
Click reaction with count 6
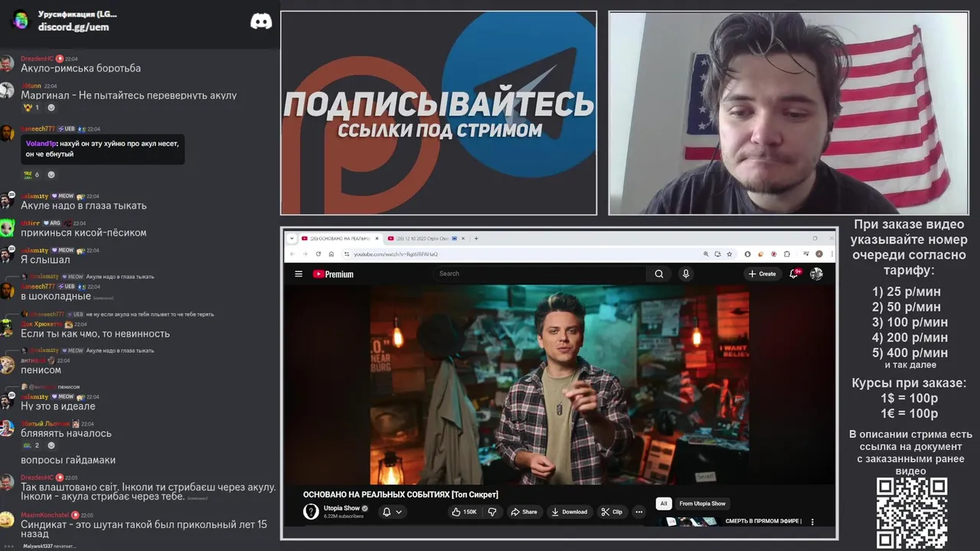pyautogui.click(x=31, y=174)
